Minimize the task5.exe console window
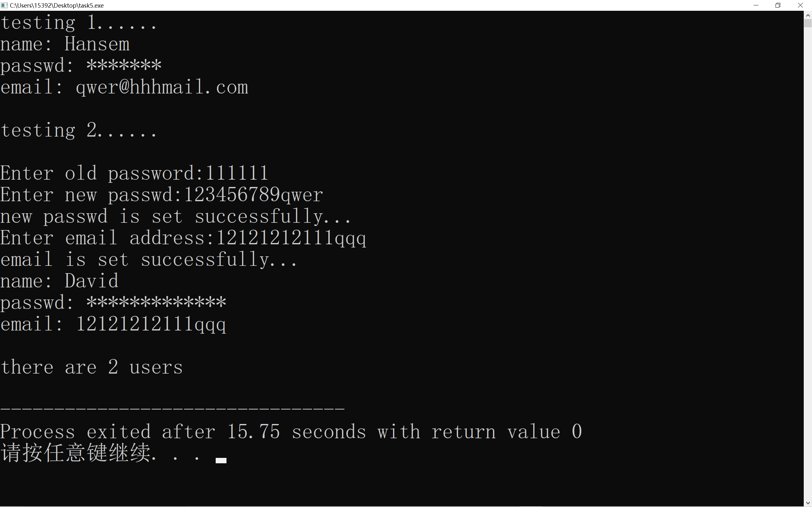 tap(756, 5)
